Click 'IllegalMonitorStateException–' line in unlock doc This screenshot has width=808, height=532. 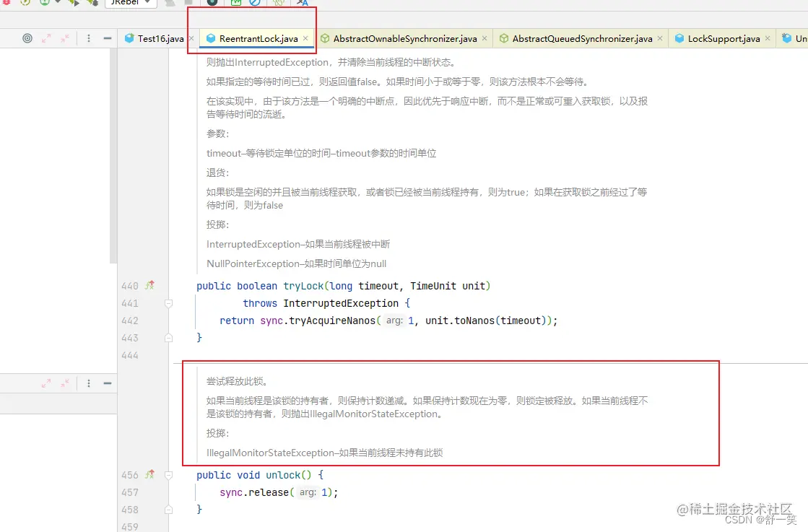pyautogui.click(x=325, y=453)
